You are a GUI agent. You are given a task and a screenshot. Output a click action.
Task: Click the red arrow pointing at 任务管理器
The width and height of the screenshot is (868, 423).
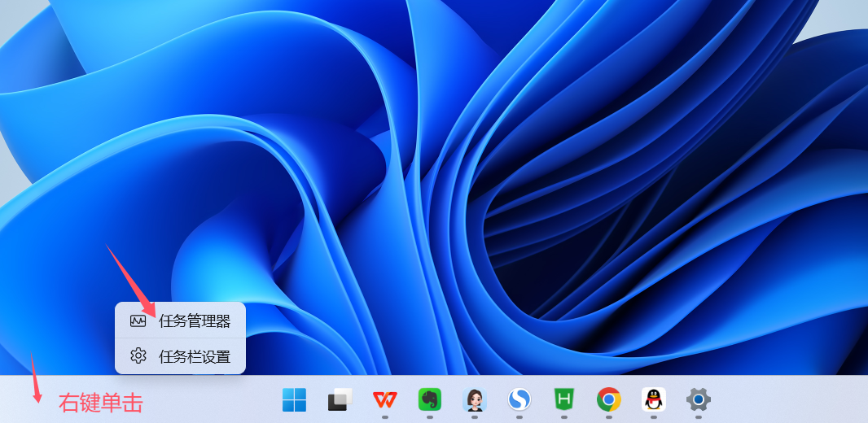point(130,281)
